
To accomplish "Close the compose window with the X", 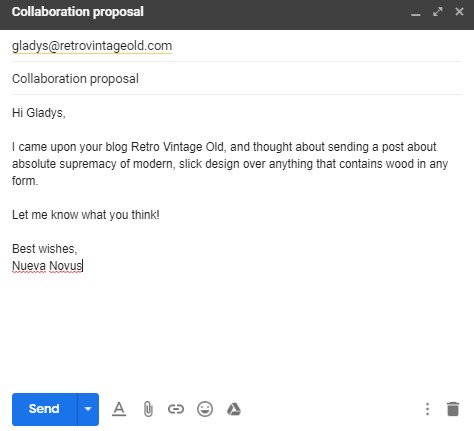I will point(459,12).
